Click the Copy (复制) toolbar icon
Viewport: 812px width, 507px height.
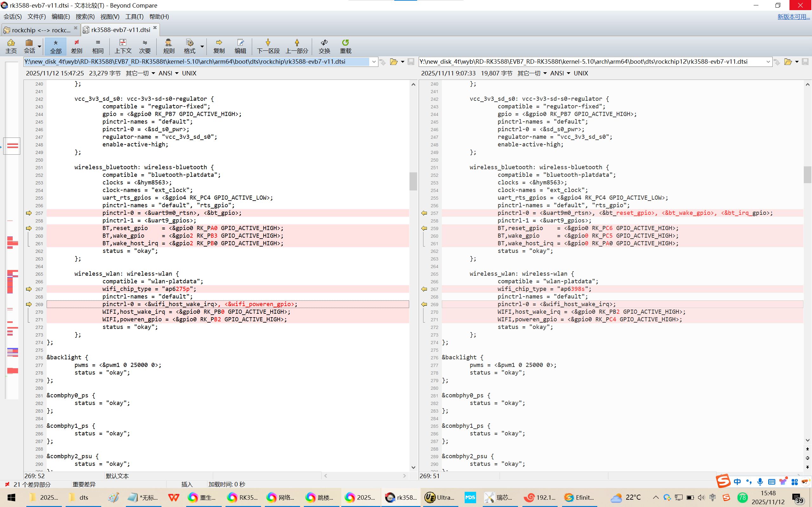(219, 46)
